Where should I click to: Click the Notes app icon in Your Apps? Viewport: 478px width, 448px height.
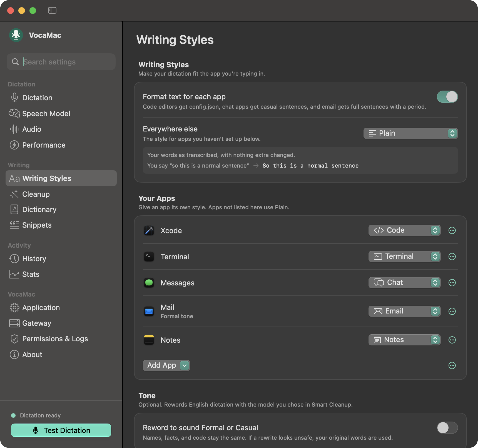pos(149,340)
